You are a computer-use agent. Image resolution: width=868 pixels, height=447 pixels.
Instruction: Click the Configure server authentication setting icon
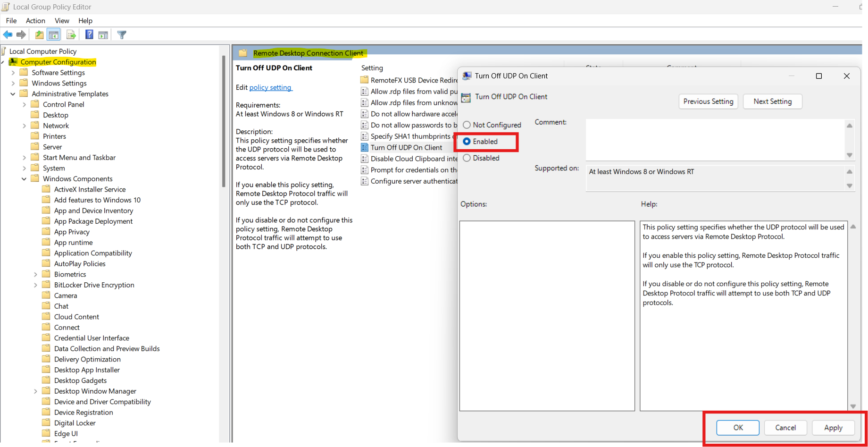click(x=365, y=181)
